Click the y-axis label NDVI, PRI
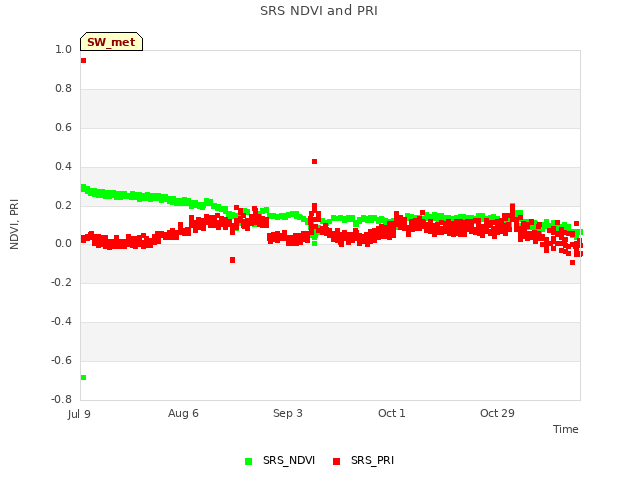Image resolution: width=640 pixels, height=480 pixels. pyautogui.click(x=14, y=224)
